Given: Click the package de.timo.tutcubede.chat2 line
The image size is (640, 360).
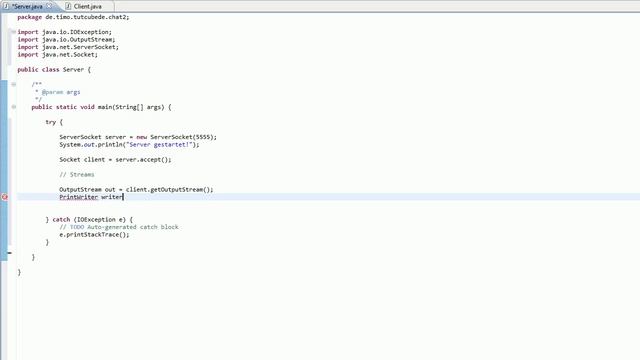Looking at the screenshot, I should click(73, 17).
